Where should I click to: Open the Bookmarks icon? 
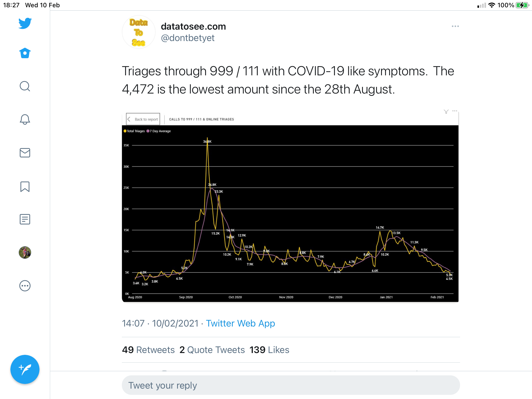coord(25,187)
